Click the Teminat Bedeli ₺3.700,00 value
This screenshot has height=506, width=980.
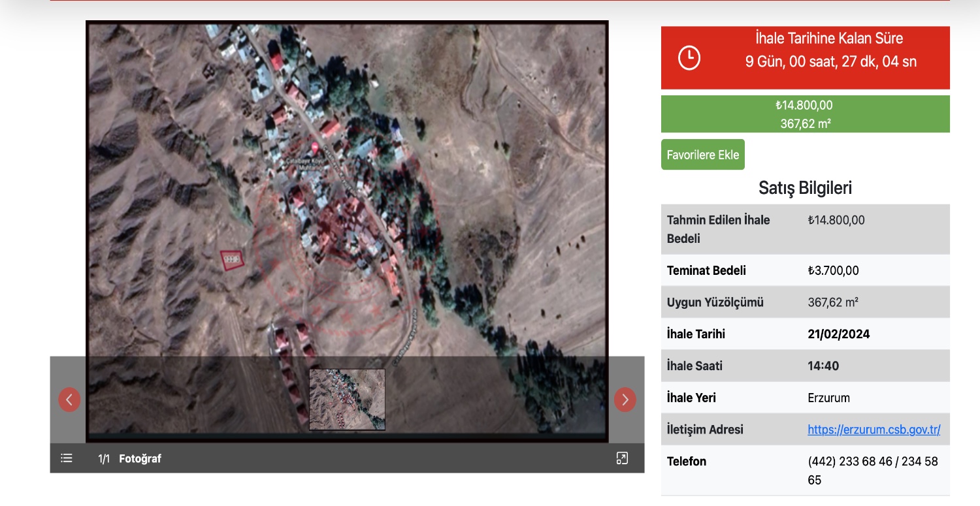[x=833, y=270]
